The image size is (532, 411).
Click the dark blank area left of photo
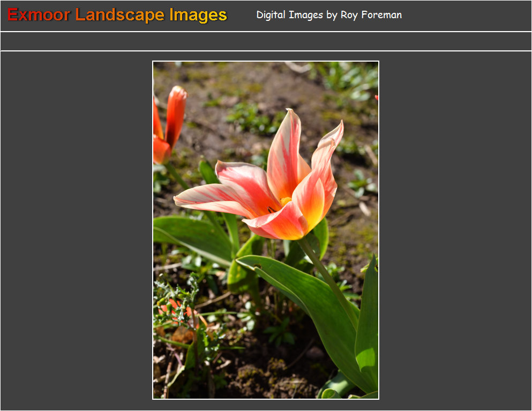pos(76,230)
